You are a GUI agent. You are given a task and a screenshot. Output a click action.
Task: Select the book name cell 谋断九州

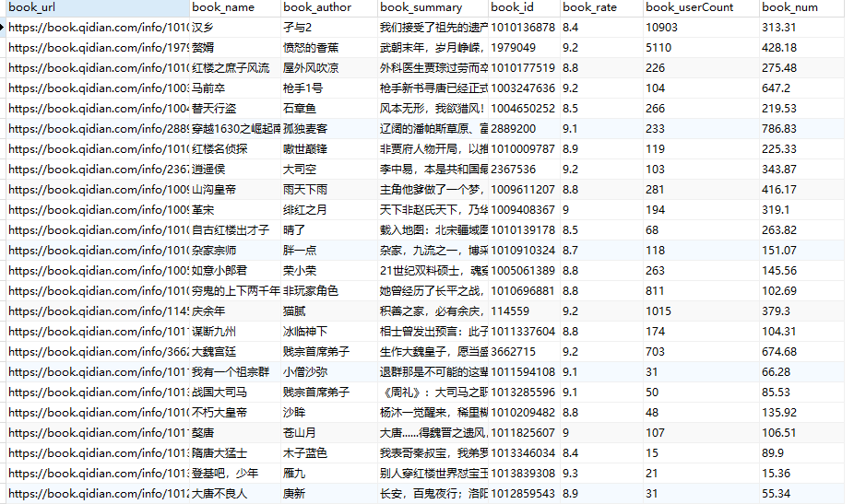[x=235, y=332]
